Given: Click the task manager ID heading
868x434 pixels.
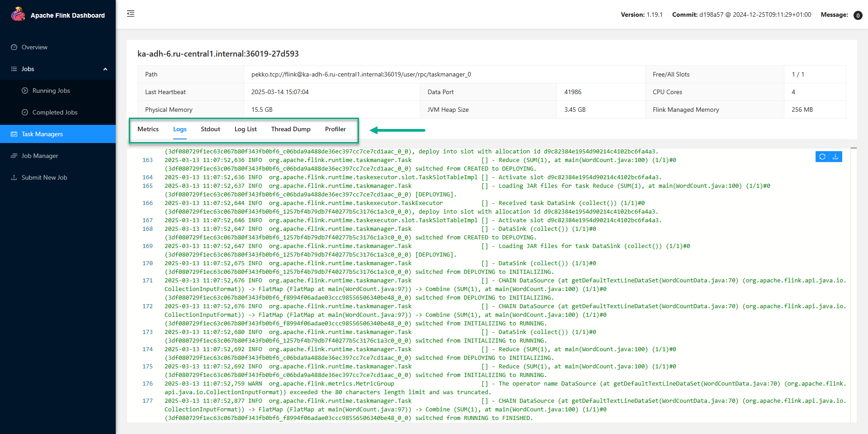Looking at the screenshot, I should (x=218, y=53).
